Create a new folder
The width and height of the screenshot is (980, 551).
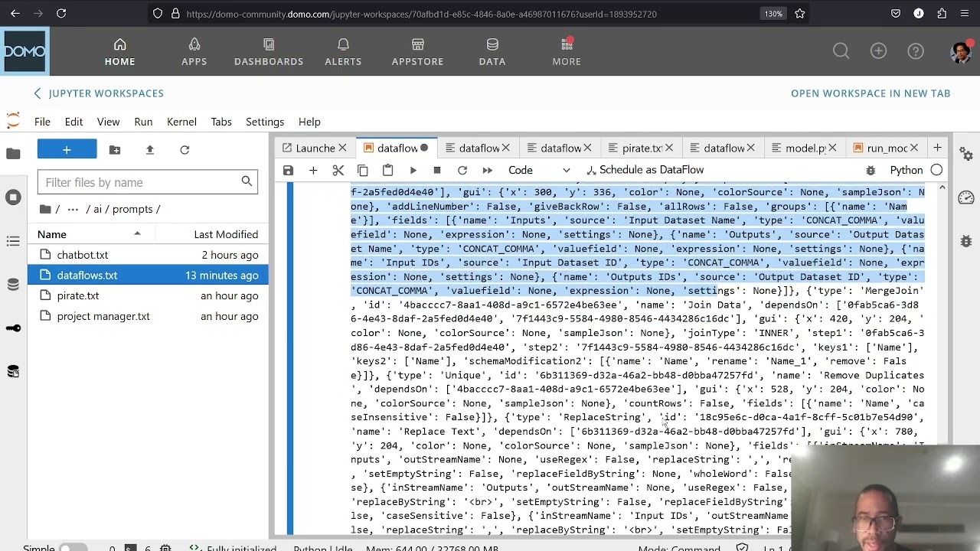tap(115, 150)
